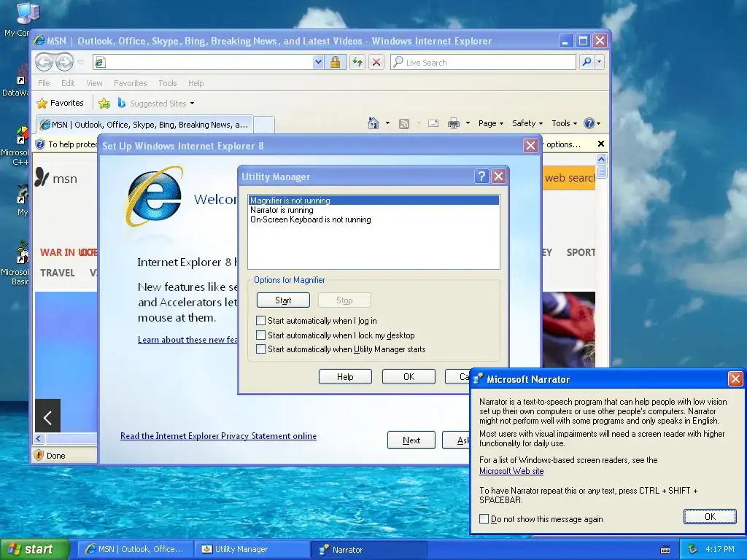
Task: Click the Back arrow in Internet Explorer
Action: (44, 62)
